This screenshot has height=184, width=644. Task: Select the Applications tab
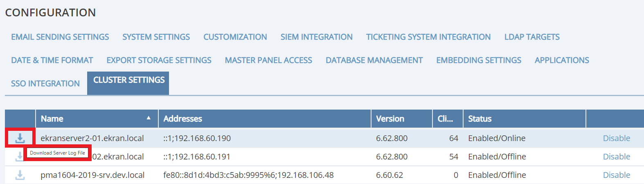click(561, 60)
